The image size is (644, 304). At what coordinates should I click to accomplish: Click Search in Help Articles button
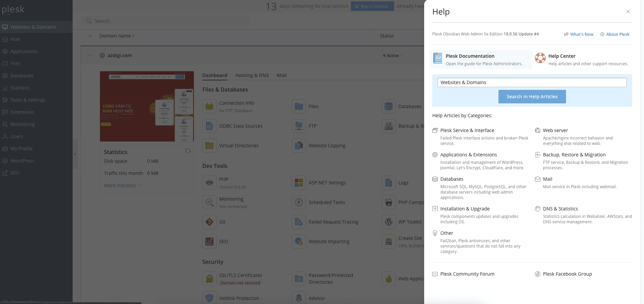[x=532, y=97]
